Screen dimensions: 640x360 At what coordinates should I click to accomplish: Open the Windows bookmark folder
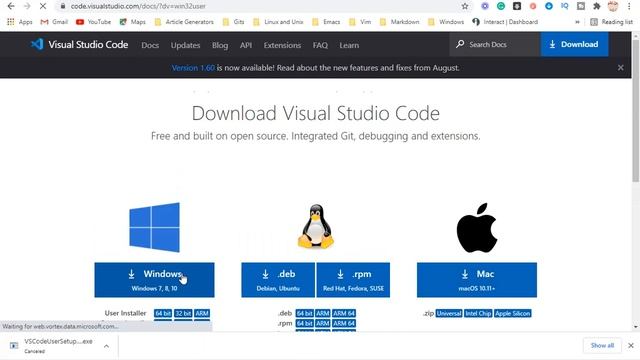pyautogui.click(x=446, y=22)
